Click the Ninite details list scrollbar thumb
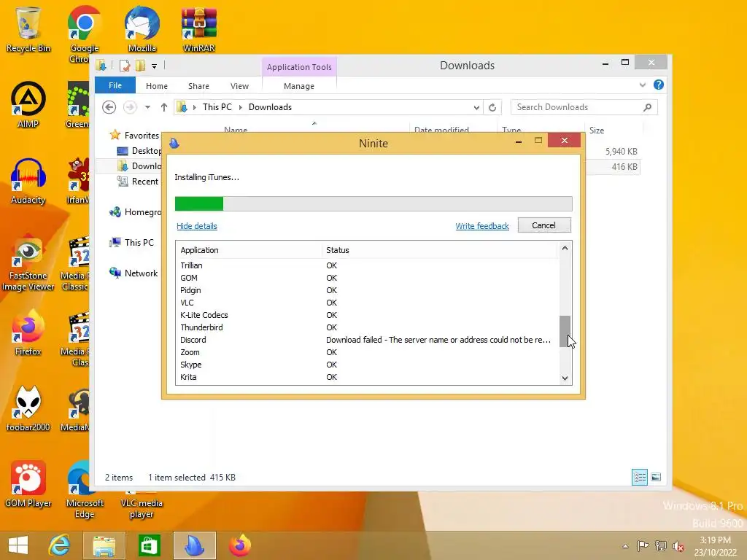747x560 pixels. (x=565, y=332)
